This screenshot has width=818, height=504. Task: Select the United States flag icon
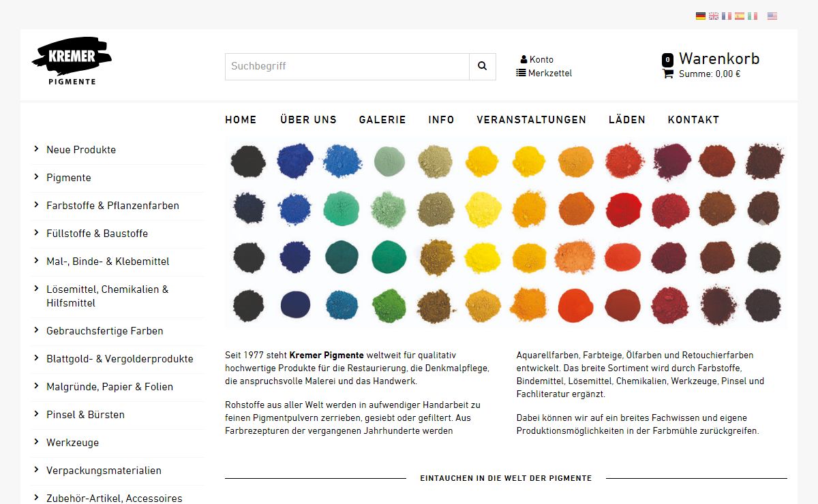coord(772,16)
